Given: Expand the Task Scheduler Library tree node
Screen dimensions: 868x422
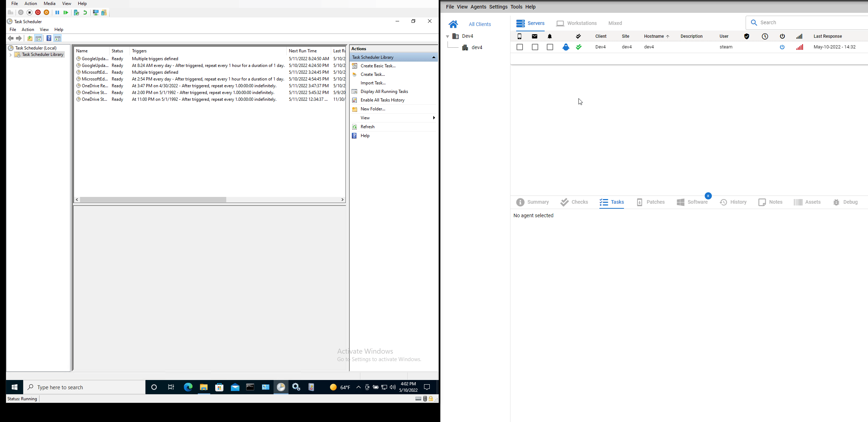Looking at the screenshot, I should [x=10, y=55].
